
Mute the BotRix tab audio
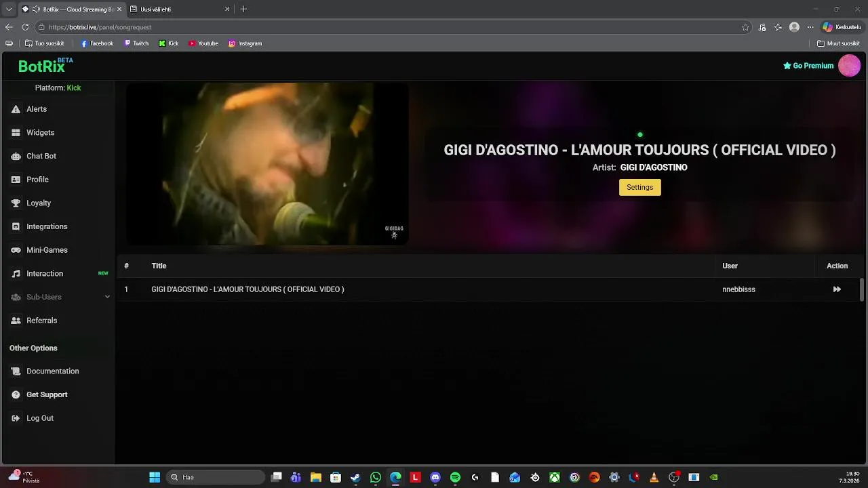point(36,9)
